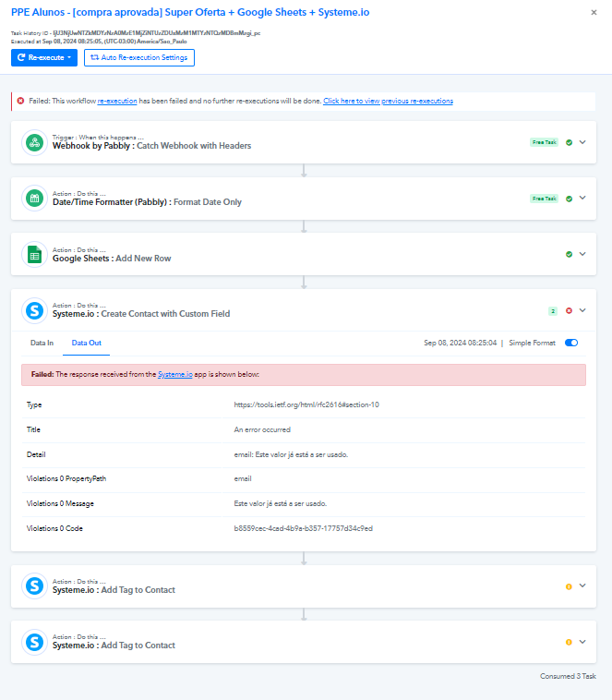This screenshot has height=700, width=612.
Task: Expand the Date/Time Formatter step
Action: pyautogui.click(x=582, y=199)
